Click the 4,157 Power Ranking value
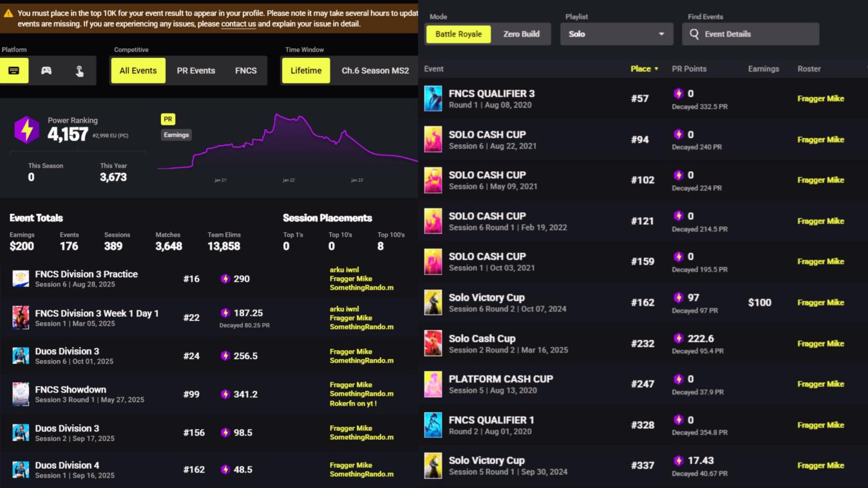 (x=68, y=134)
